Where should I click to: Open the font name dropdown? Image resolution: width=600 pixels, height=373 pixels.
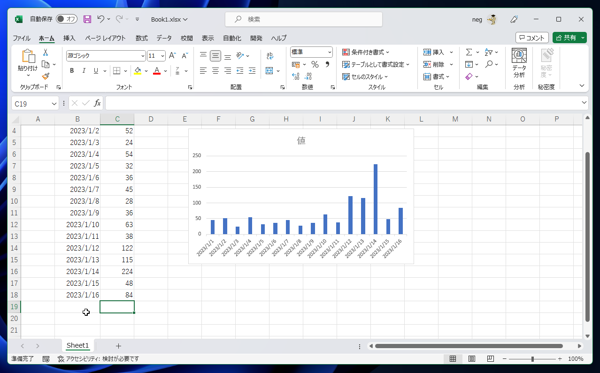[142, 56]
